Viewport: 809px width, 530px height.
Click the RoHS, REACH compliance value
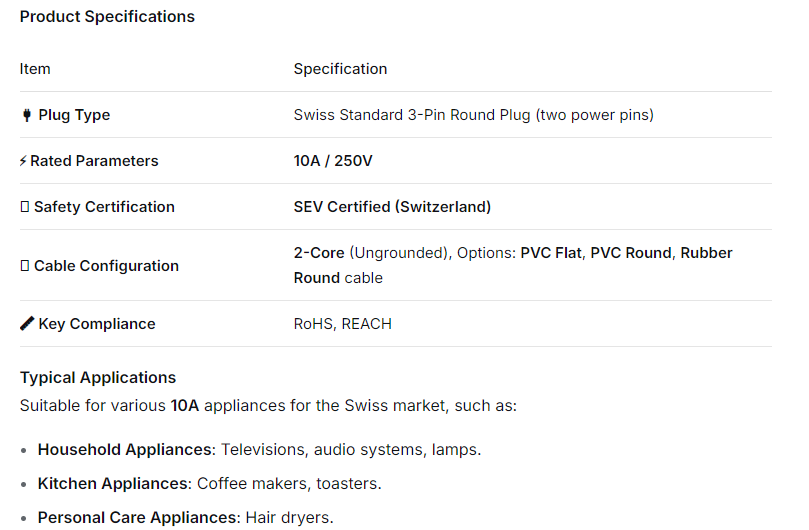[343, 324]
